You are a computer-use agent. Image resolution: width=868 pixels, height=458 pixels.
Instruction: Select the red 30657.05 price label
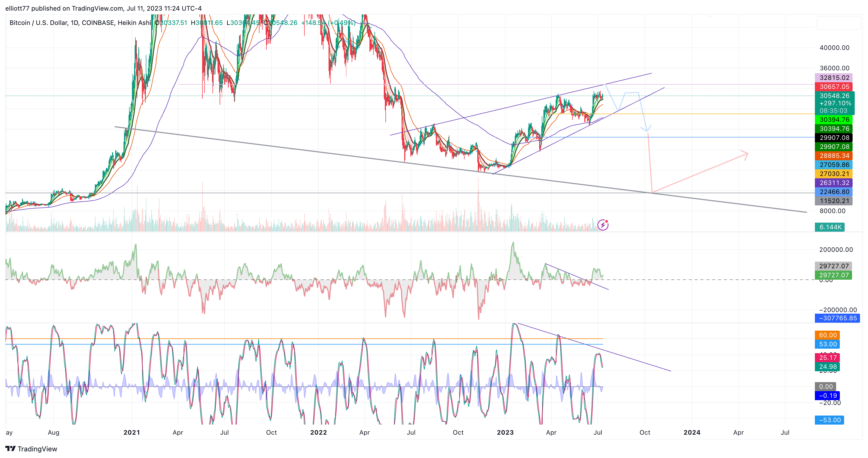coord(834,87)
